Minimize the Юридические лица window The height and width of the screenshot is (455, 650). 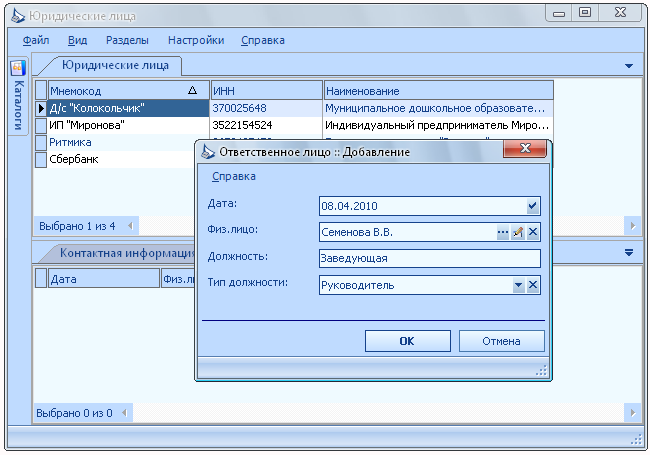click(x=559, y=14)
